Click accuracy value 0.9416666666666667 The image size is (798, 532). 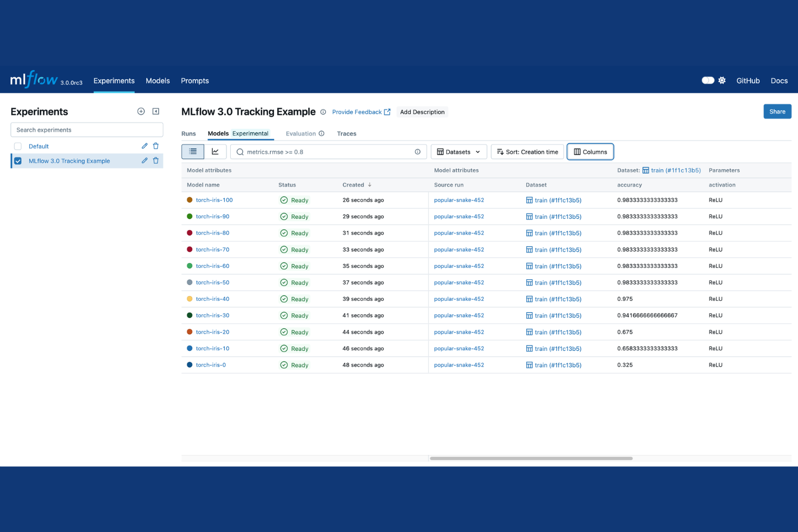[647, 315]
